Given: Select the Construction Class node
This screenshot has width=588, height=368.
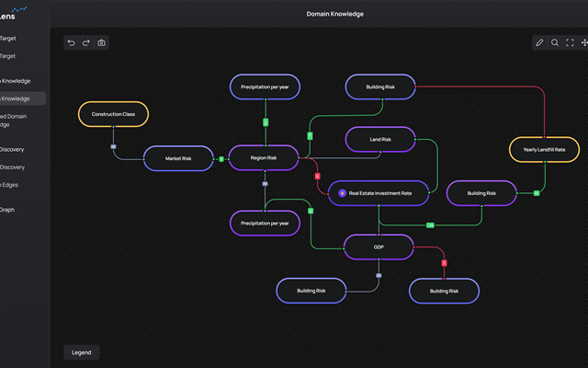Looking at the screenshot, I should click(113, 114).
